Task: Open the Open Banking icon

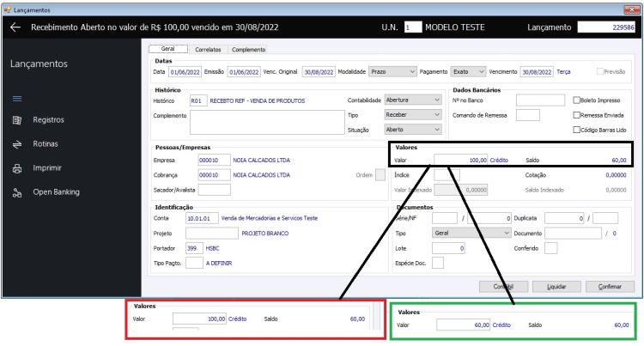Action: 17,192
